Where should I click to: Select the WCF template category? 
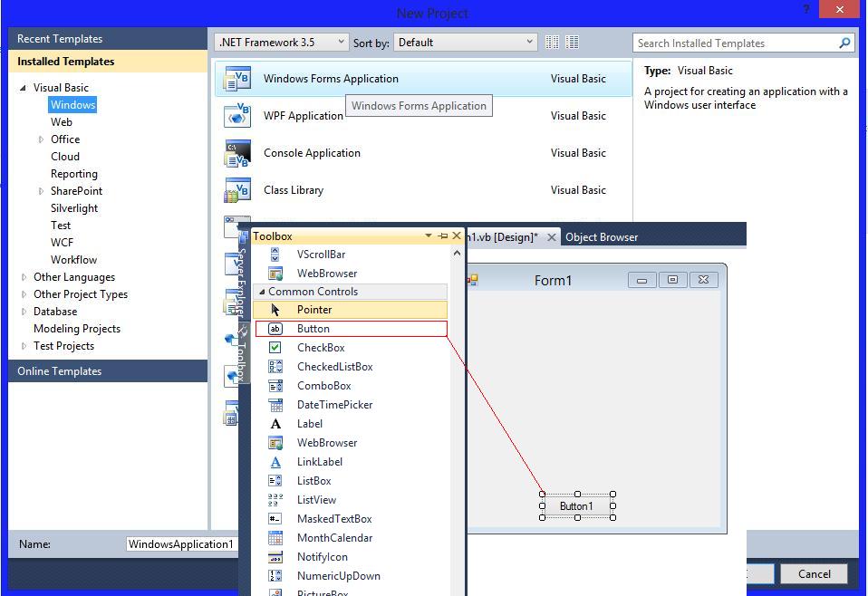62,243
